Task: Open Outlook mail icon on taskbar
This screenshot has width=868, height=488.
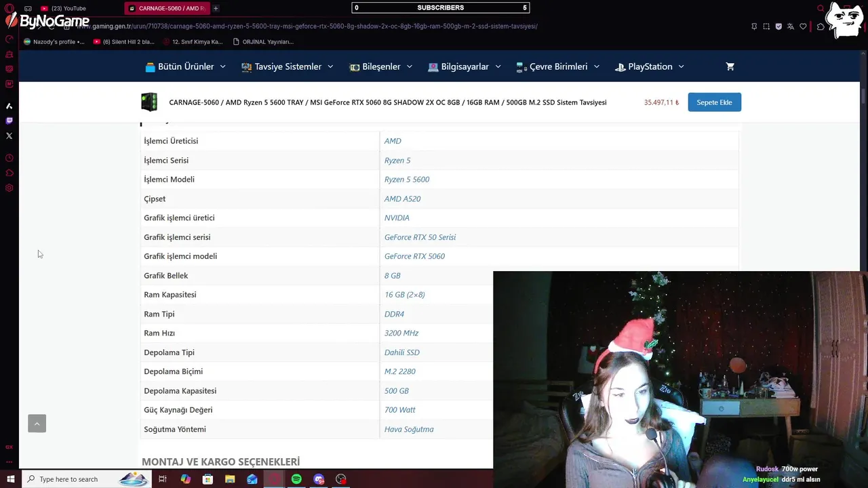Action: click(252, 479)
